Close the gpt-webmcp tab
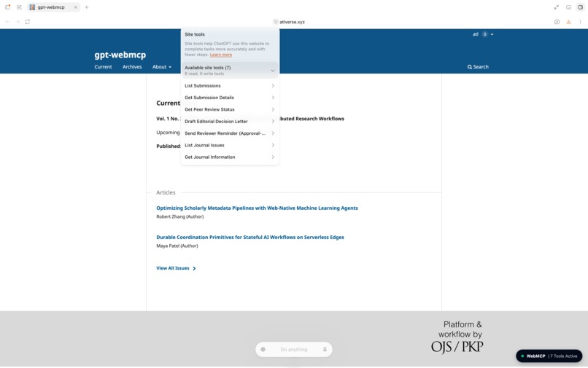This screenshot has height=368, width=588. (75, 7)
